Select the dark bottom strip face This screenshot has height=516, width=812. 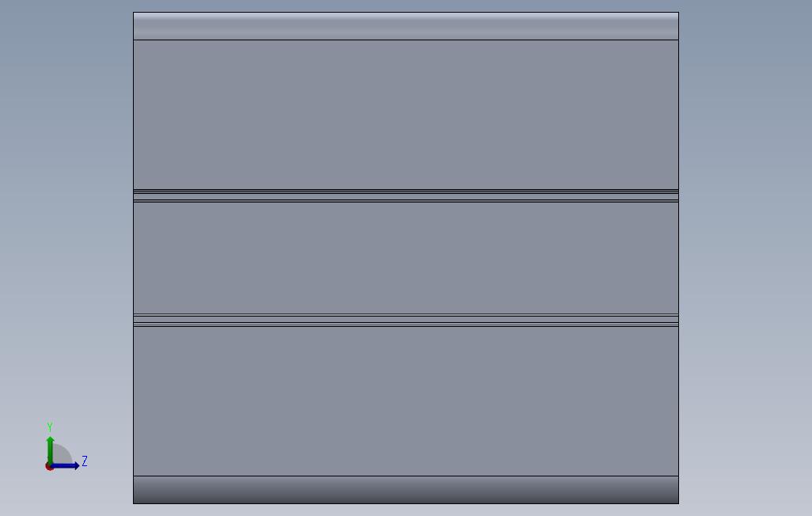406,490
